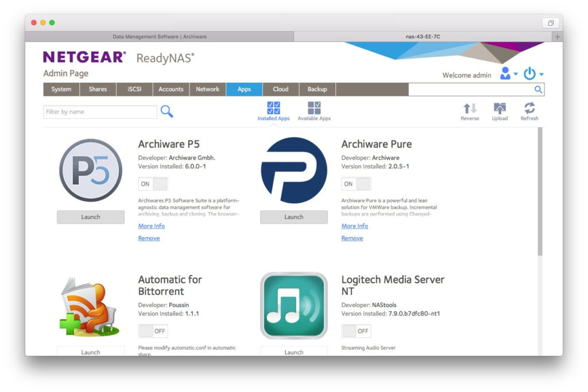The image size is (588, 392).
Task: Click the Upload app icon
Action: point(500,108)
